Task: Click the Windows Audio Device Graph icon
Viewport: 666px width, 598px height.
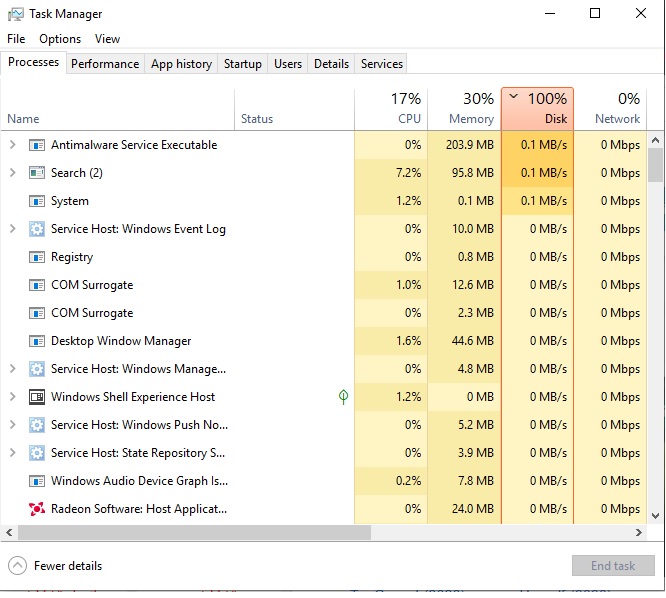Action: [x=37, y=481]
